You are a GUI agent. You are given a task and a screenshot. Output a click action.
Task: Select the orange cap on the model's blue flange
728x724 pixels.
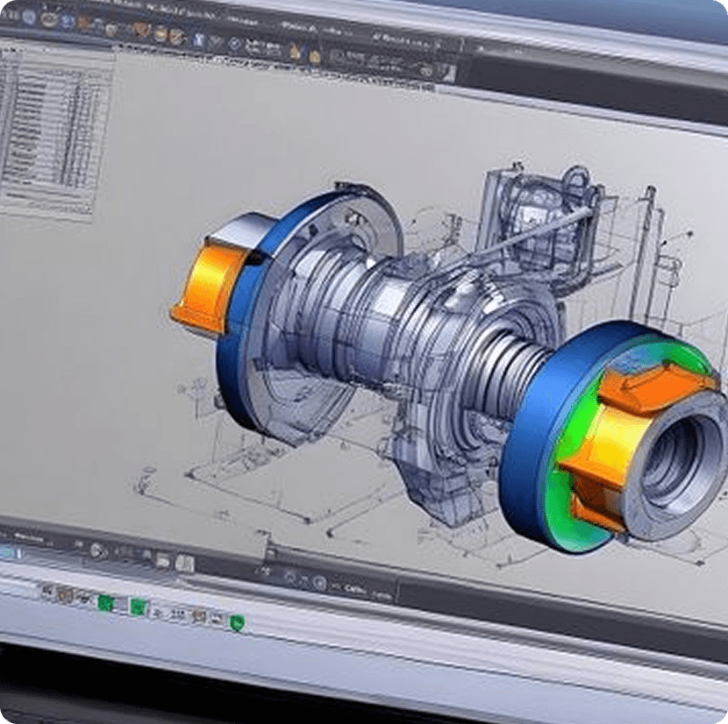(208, 287)
